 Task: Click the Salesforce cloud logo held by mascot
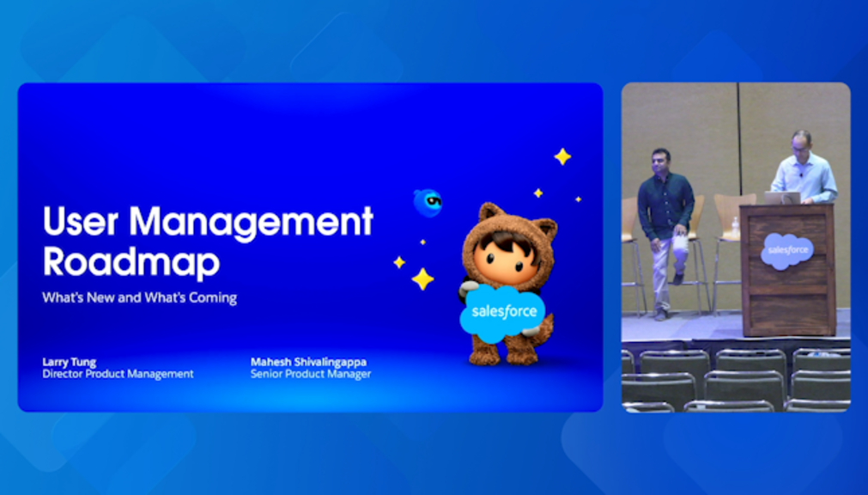(503, 311)
